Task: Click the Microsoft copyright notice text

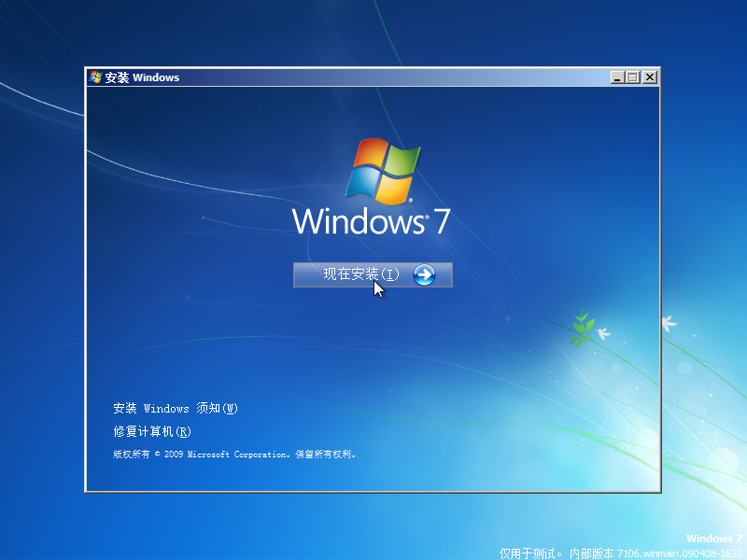Action: coord(236,455)
